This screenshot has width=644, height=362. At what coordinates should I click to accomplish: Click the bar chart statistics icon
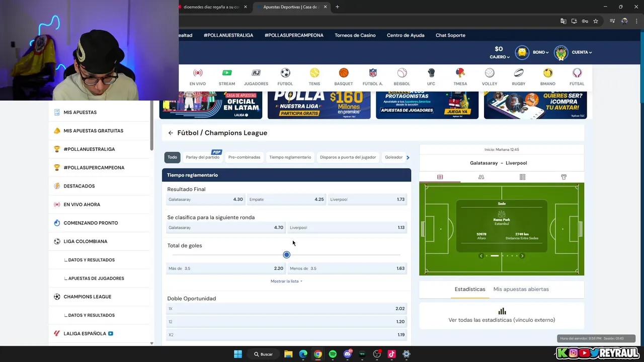pos(502,311)
